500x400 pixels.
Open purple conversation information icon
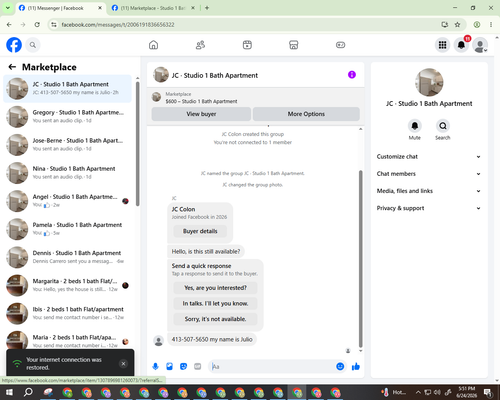click(352, 75)
